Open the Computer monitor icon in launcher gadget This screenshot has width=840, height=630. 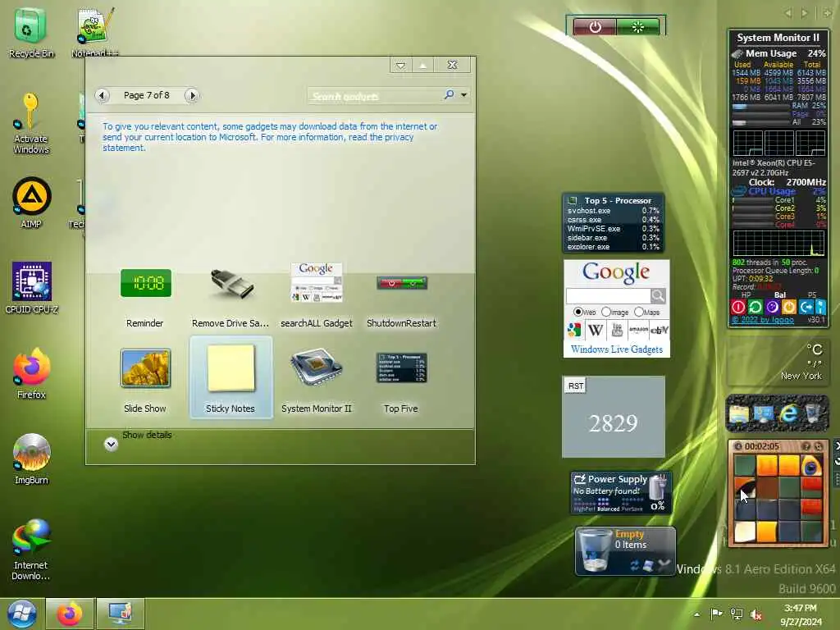pyautogui.click(x=764, y=414)
